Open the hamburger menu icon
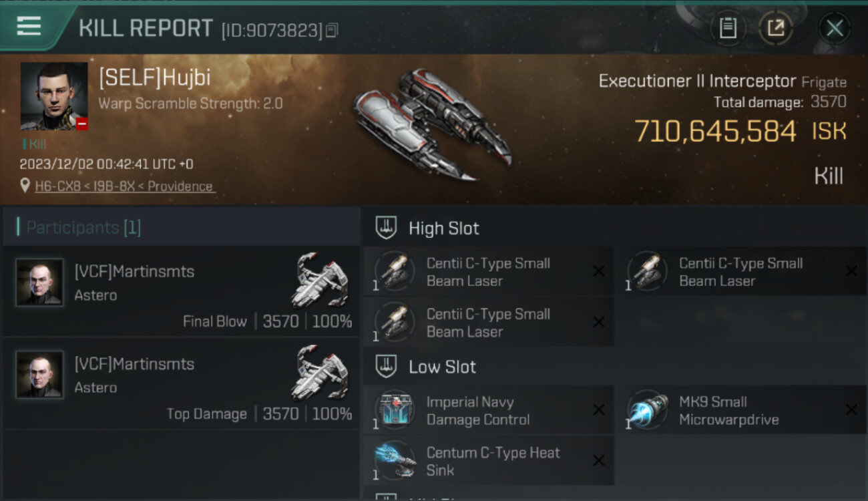 [x=29, y=26]
